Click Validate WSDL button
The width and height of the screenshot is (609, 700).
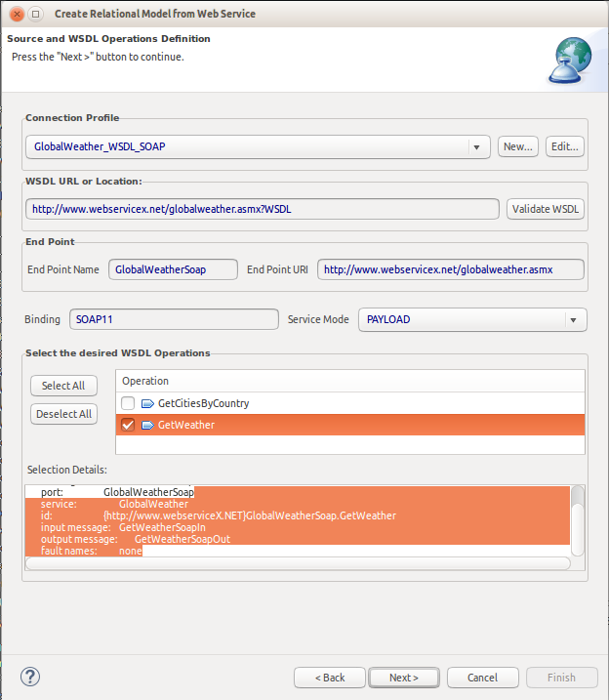[x=546, y=209]
